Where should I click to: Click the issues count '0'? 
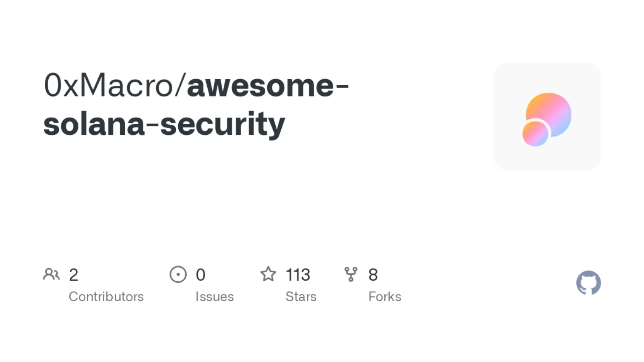(x=200, y=275)
